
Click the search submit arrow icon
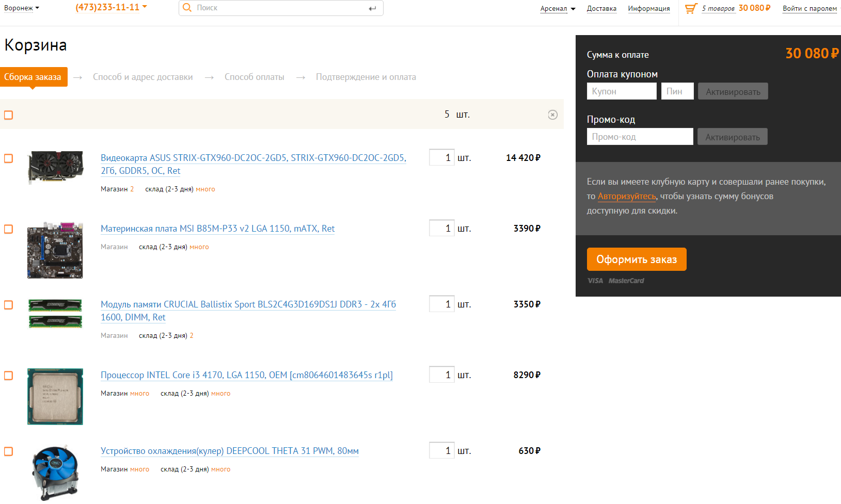point(372,8)
